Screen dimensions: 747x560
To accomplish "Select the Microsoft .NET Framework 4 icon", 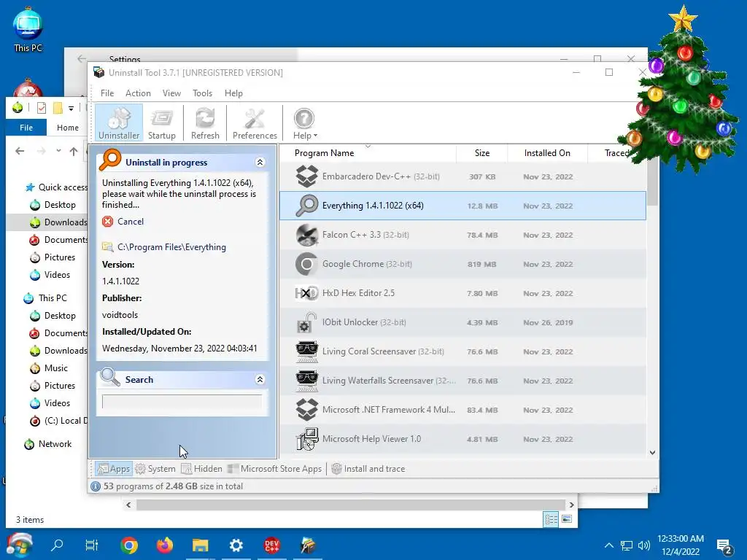I will pyautogui.click(x=307, y=410).
